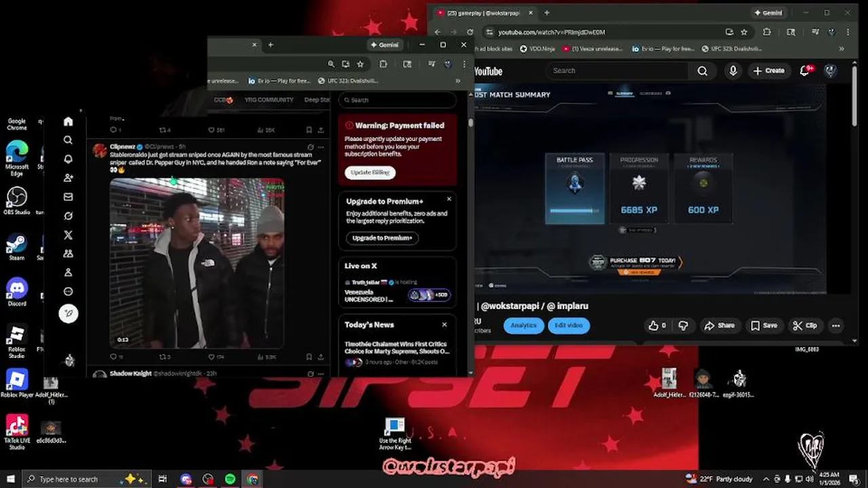Click the Update Billing button

[370, 172]
